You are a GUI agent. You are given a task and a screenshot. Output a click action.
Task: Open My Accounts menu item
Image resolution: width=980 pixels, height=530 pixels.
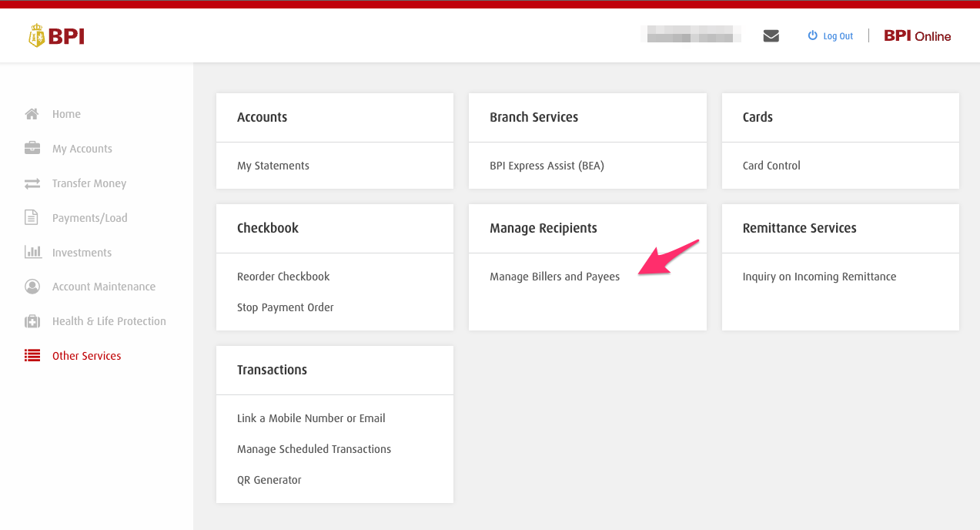[82, 149]
